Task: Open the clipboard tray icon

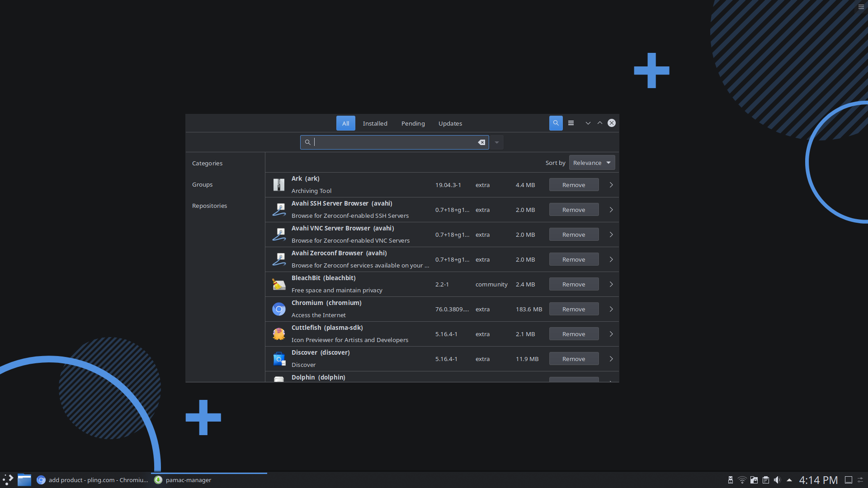Action: [x=766, y=480]
